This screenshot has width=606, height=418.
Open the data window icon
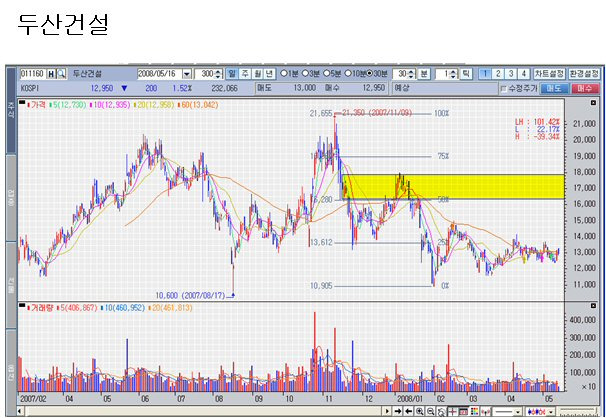[x=463, y=411]
